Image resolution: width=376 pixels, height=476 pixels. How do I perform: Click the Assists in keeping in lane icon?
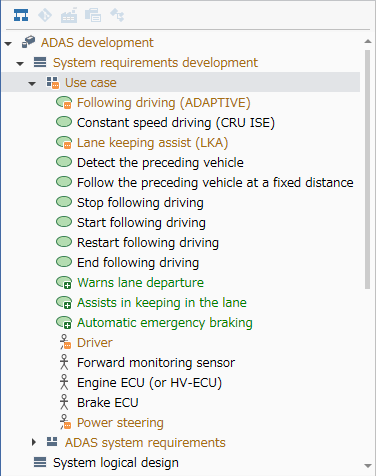tap(64, 302)
